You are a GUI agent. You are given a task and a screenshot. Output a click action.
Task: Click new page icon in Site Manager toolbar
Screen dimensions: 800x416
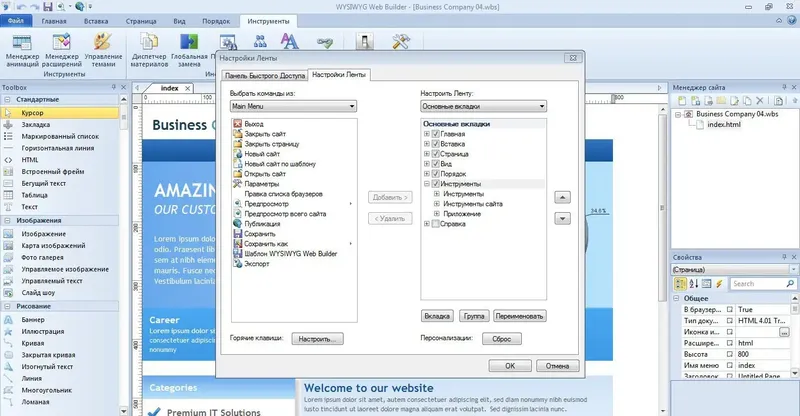tap(682, 101)
